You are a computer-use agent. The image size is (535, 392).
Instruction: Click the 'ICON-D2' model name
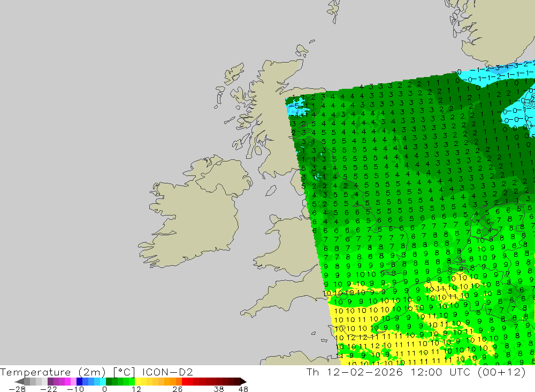[x=167, y=372]
